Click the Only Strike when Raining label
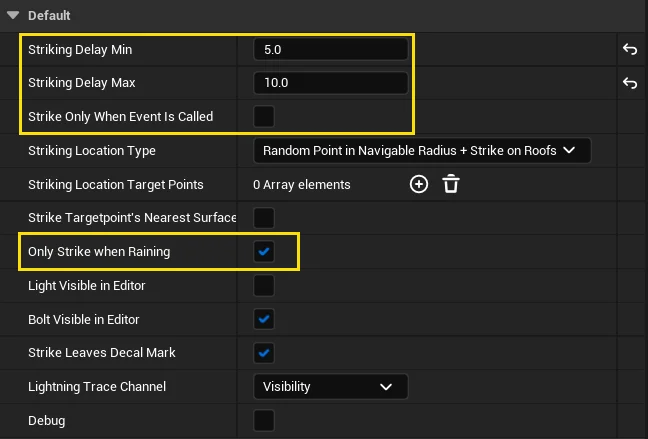648x439 pixels. [x=98, y=251]
